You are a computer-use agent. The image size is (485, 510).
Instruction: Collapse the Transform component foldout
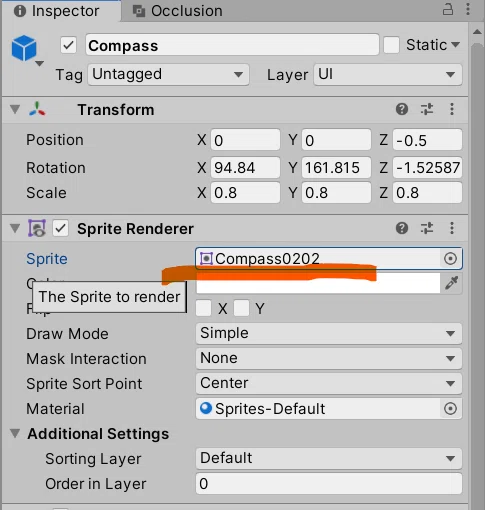pos(15,109)
